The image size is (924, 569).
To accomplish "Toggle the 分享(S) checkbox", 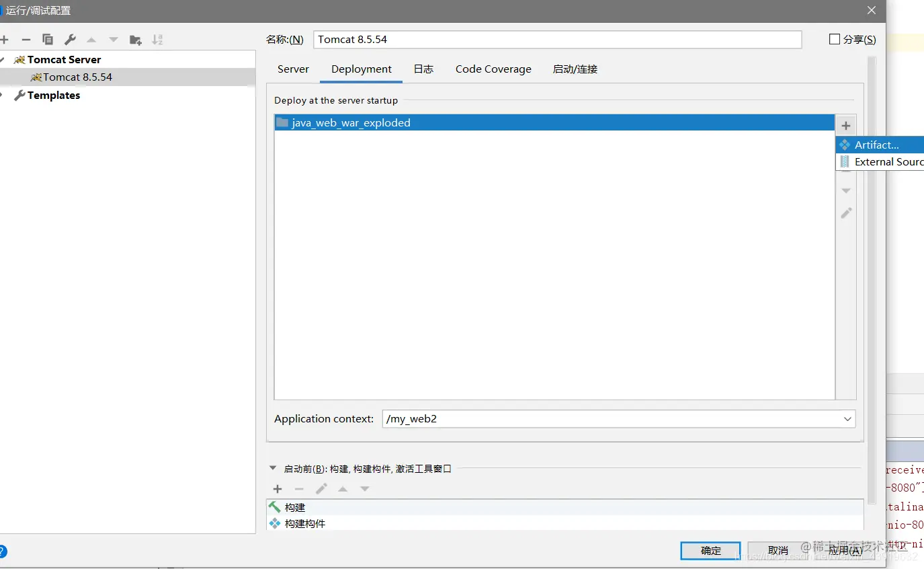I will tap(835, 40).
